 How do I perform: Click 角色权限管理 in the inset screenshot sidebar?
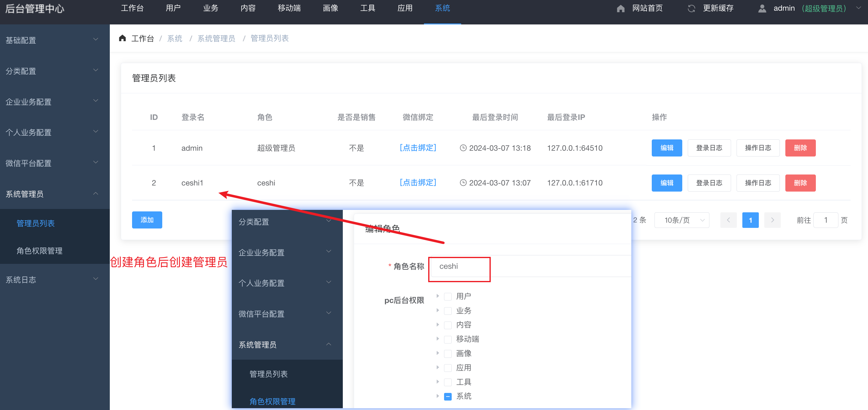click(272, 401)
